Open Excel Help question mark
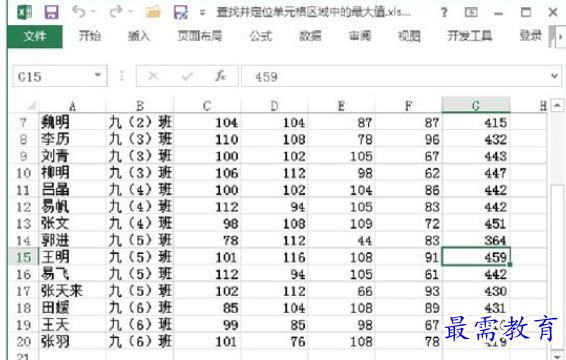This screenshot has width=566, height=360. [444, 13]
